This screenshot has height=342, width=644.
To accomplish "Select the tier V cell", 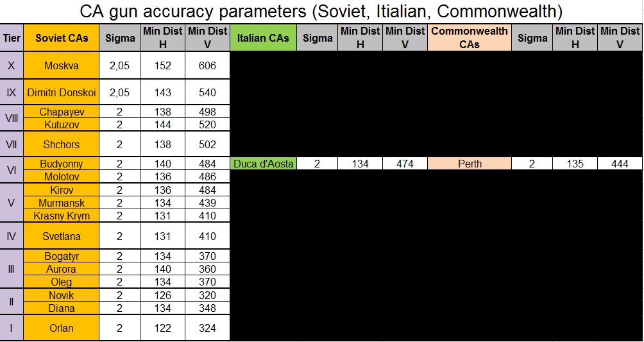I will (12, 203).
